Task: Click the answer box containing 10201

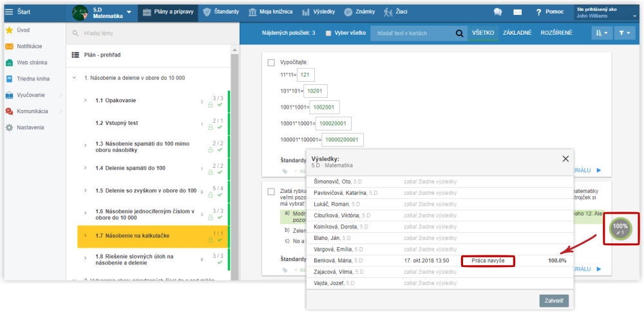Action: (316, 91)
